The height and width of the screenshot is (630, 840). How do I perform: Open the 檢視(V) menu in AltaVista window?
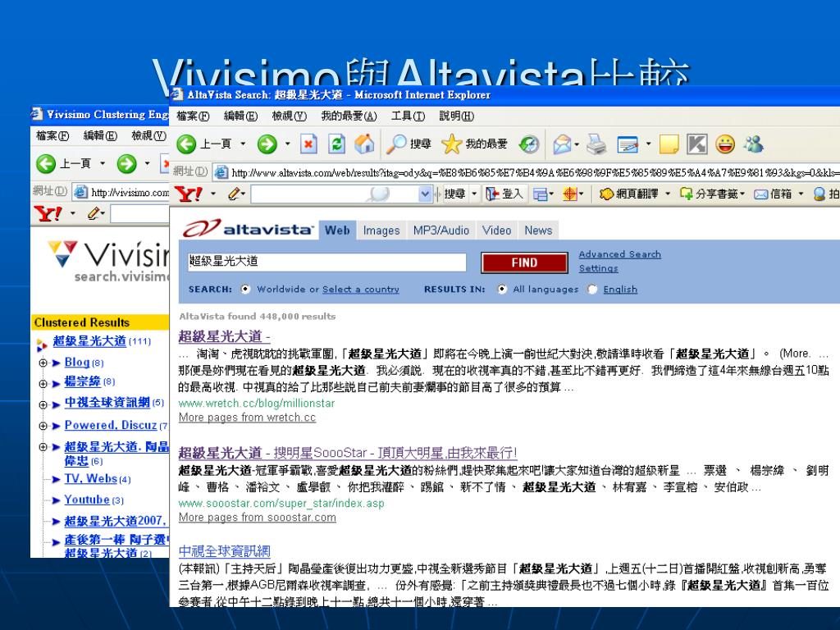[290, 116]
